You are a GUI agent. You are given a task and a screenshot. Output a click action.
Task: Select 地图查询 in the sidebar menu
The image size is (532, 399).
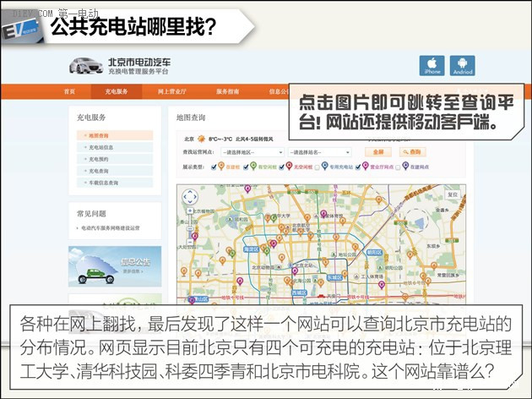115,135
